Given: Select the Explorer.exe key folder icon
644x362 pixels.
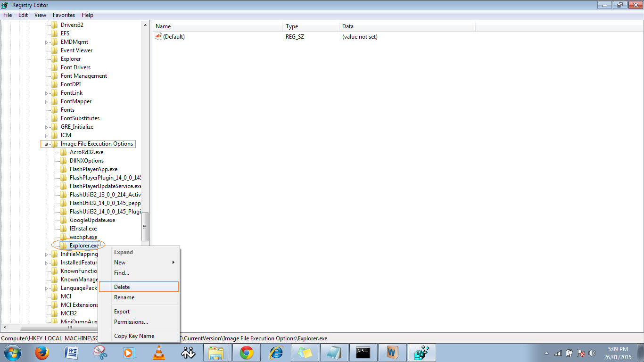Looking at the screenshot, I should (63, 245).
